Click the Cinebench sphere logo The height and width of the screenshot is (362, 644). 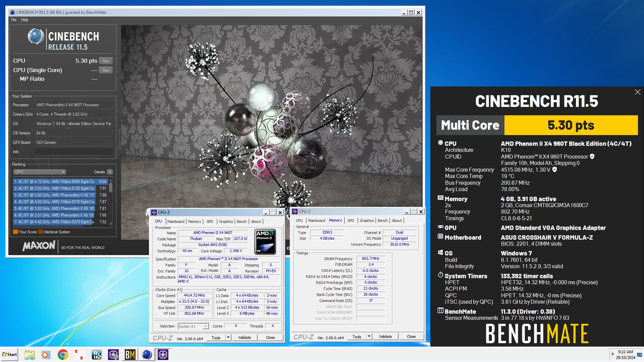pyautogui.click(x=36, y=37)
